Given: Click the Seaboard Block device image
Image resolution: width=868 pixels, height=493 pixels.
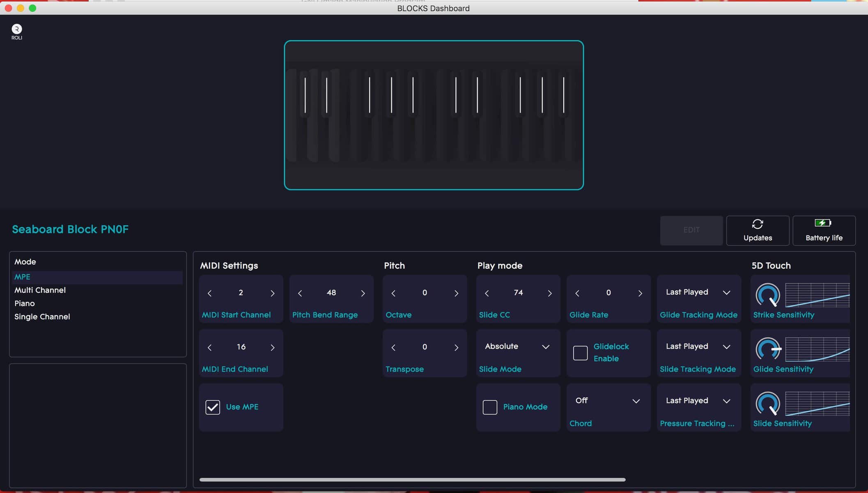Looking at the screenshot, I should [x=434, y=115].
